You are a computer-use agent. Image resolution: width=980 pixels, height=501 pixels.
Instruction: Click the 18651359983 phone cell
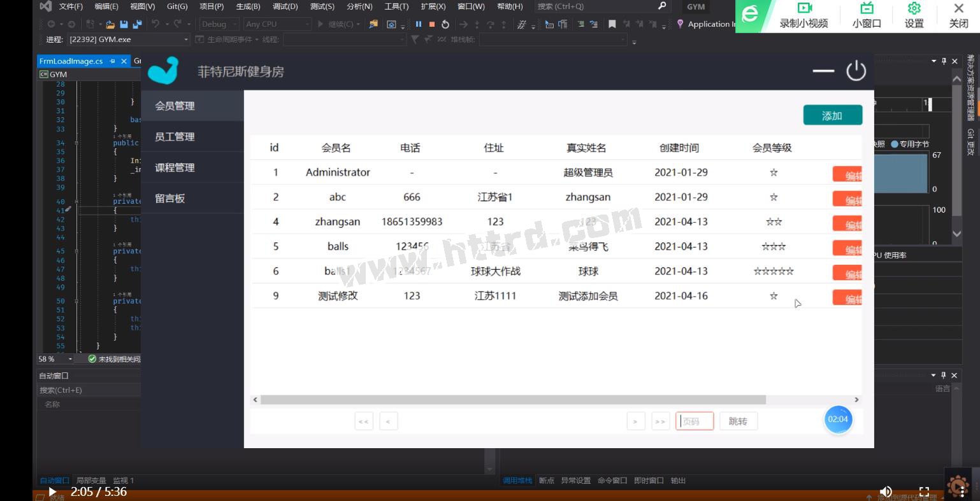tap(412, 222)
